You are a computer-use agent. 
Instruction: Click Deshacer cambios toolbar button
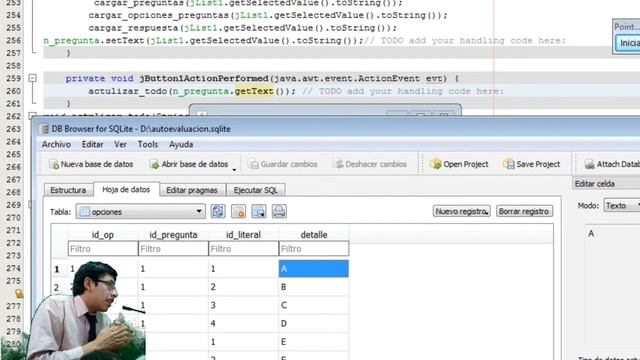(x=370, y=164)
